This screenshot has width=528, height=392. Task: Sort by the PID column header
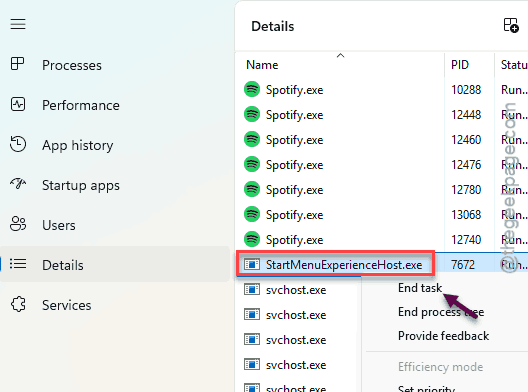[460, 65]
